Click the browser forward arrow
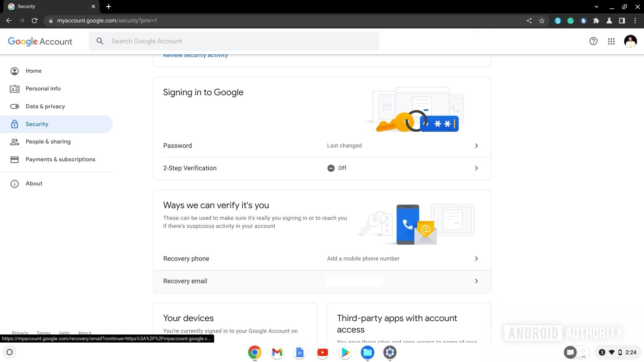 (22, 21)
